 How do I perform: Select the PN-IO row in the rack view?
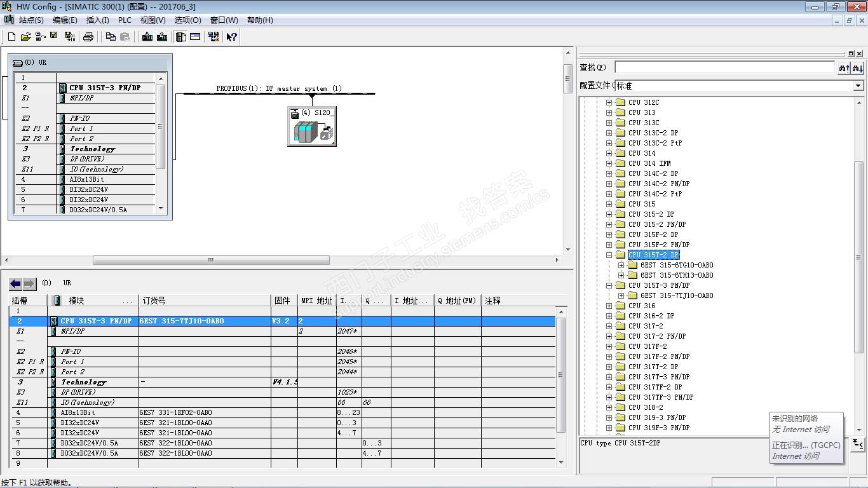[x=85, y=118]
